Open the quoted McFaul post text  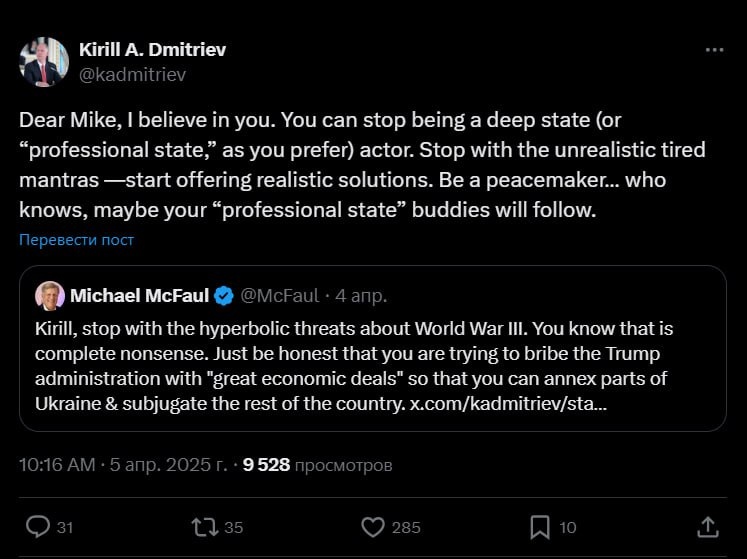[352, 355]
